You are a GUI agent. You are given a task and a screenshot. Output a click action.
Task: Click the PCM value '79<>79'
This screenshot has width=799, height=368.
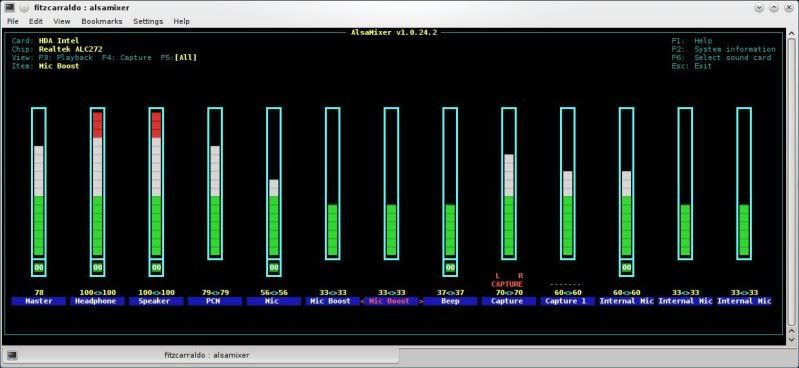point(215,293)
